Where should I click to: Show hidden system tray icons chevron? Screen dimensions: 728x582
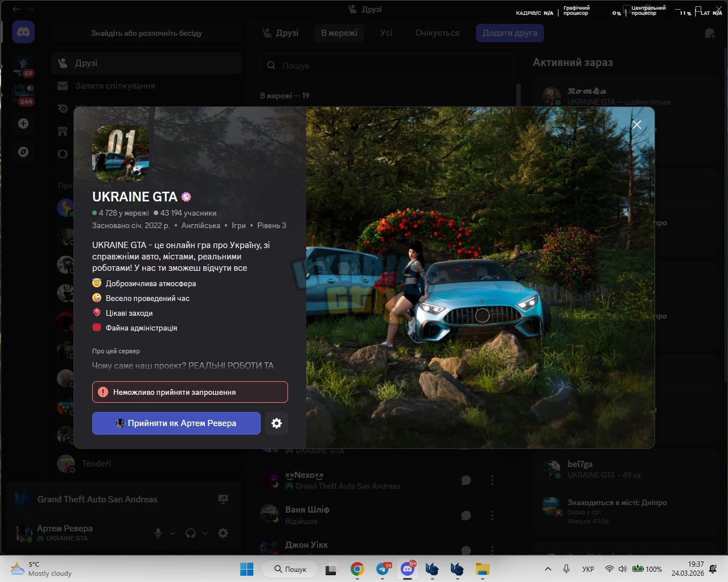point(548,569)
